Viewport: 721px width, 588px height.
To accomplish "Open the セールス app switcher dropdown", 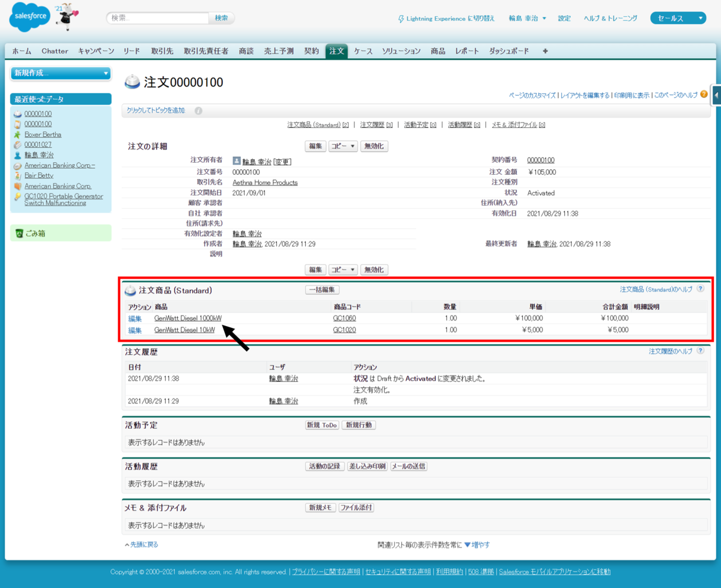I will click(x=678, y=19).
